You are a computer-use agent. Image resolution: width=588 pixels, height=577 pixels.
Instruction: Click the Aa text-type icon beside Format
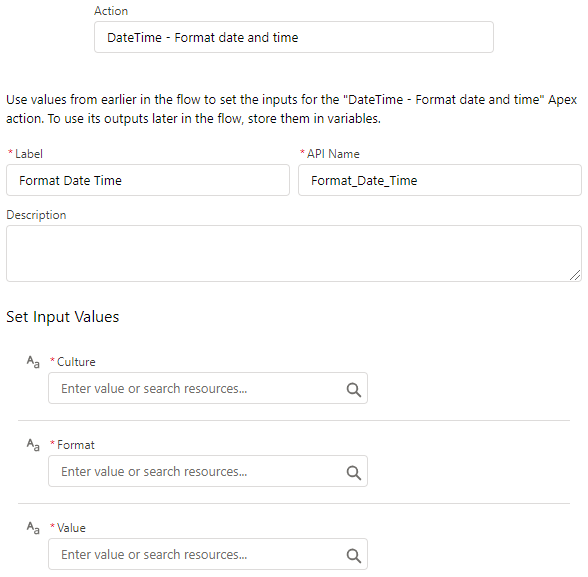[33, 445]
